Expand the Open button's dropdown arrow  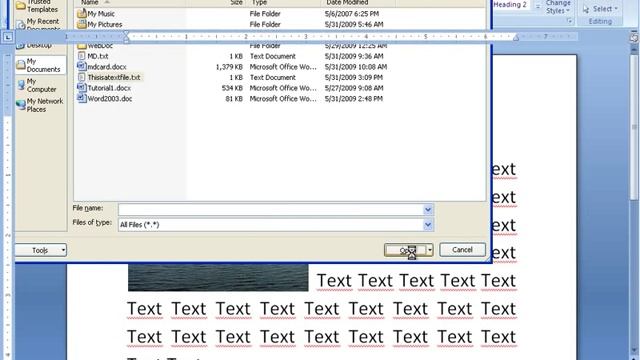pos(429,250)
